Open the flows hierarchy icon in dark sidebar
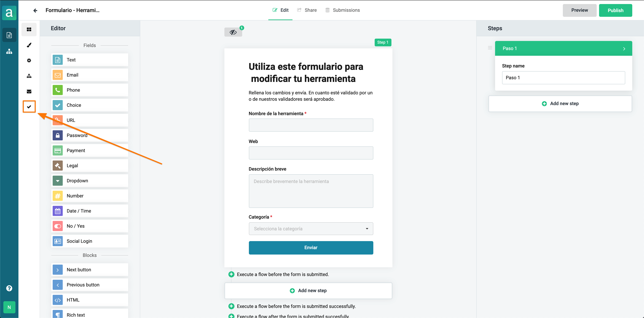 (9, 51)
